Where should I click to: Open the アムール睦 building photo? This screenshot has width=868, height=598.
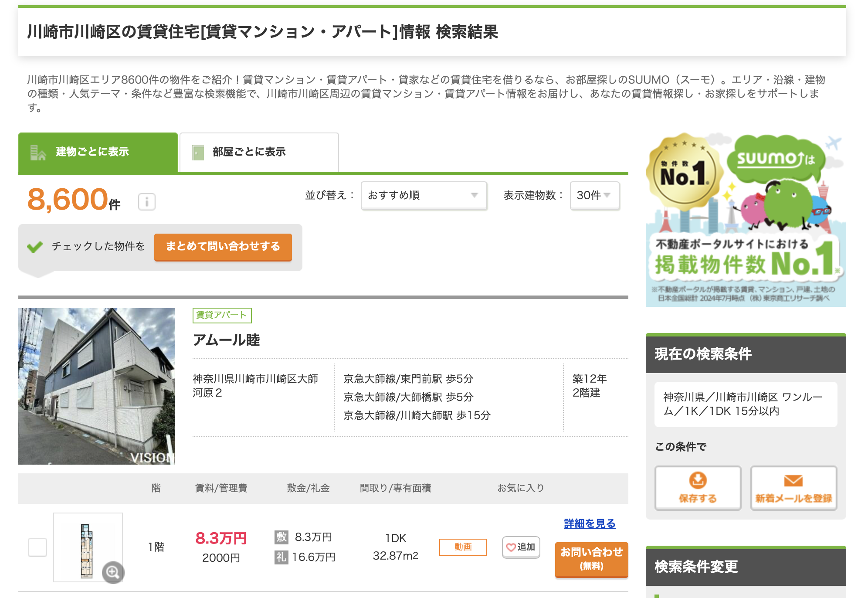click(97, 386)
